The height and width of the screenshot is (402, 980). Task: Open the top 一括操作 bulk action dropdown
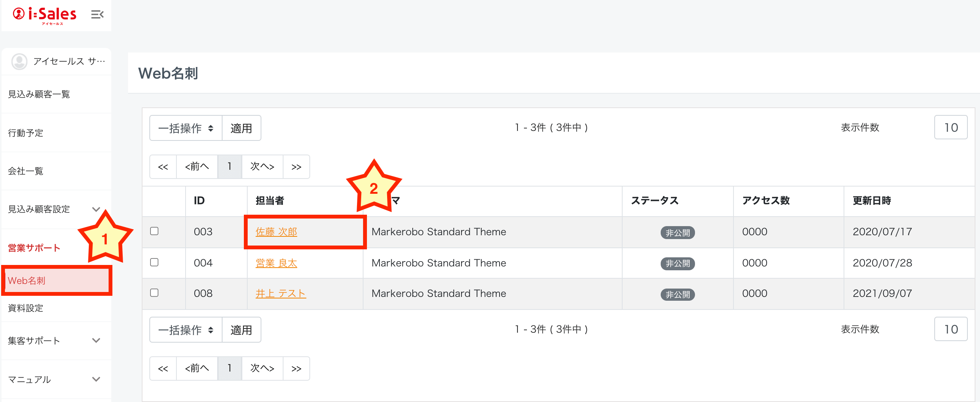point(186,128)
